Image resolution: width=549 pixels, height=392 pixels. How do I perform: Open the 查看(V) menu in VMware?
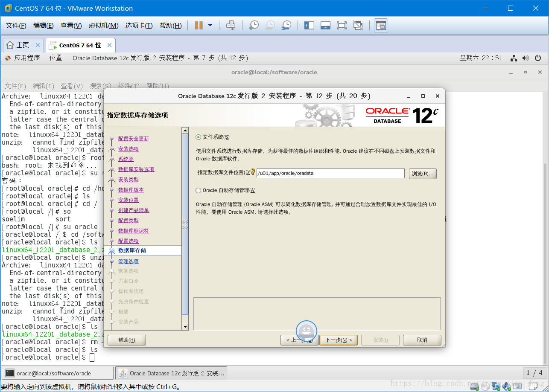point(71,26)
